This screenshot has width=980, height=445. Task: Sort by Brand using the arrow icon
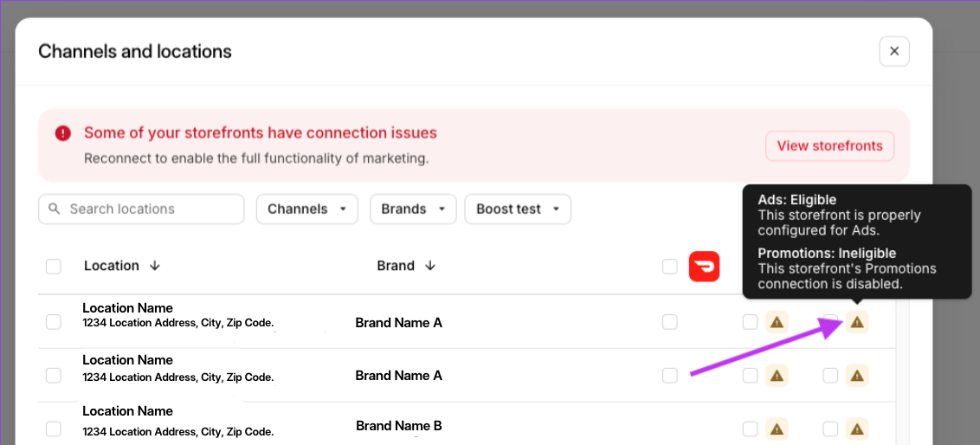[x=429, y=266]
